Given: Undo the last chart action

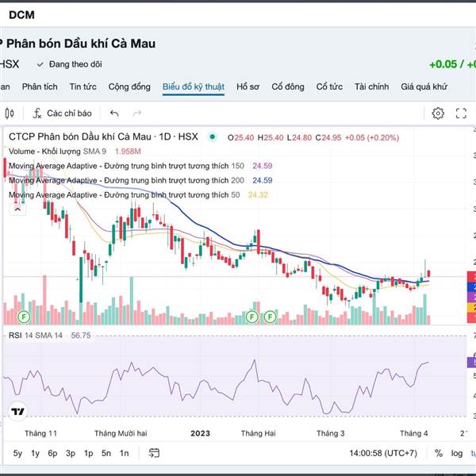Looking at the screenshot, I should [x=114, y=113].
